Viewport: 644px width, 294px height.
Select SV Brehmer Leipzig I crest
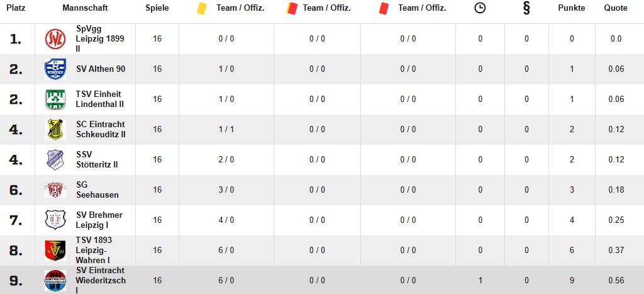coord(55,220)
